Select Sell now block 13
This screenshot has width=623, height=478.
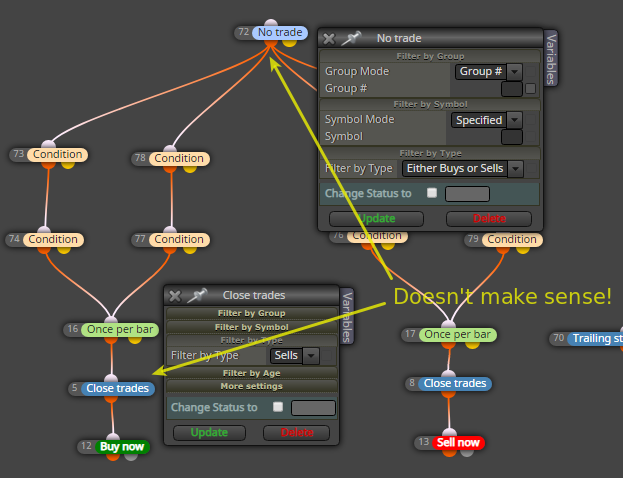tap(458, 443)
